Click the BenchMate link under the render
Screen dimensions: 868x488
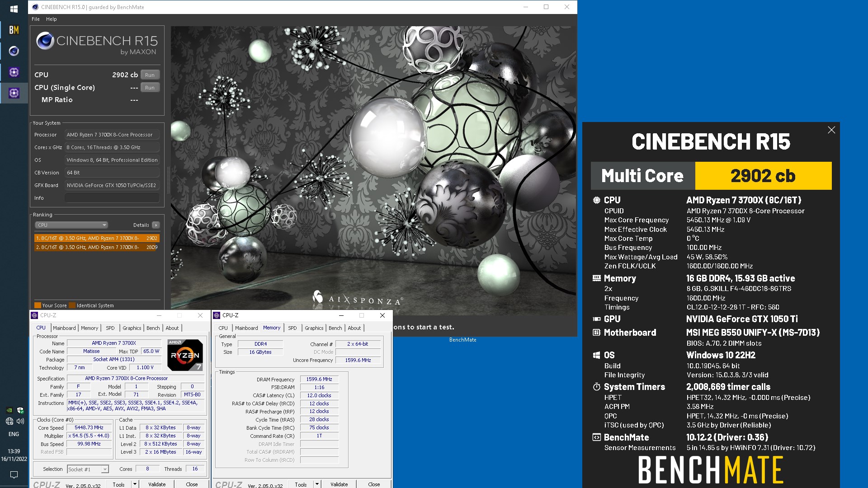coord(462,340)
